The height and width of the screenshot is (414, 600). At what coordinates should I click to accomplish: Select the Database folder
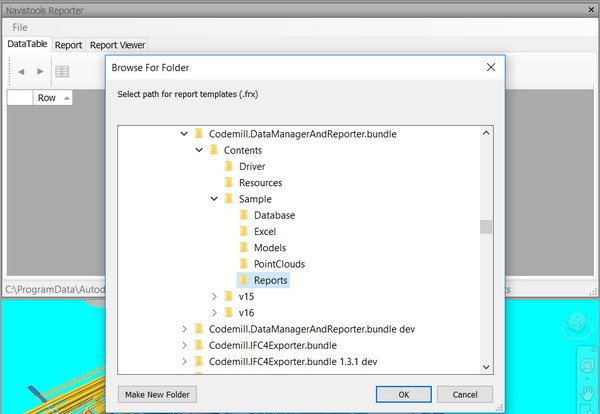coord(274,215)
